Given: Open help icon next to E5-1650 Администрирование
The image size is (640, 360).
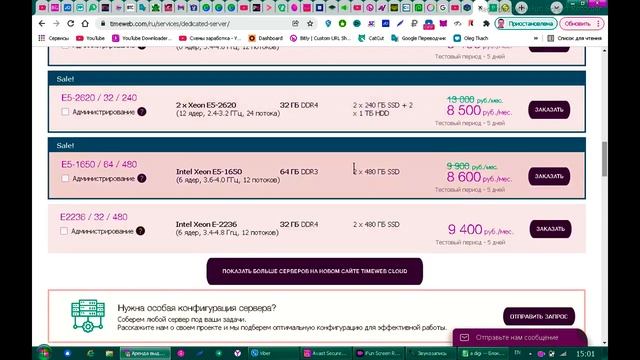Looking at the screenshot, I should tap(142, 178).
